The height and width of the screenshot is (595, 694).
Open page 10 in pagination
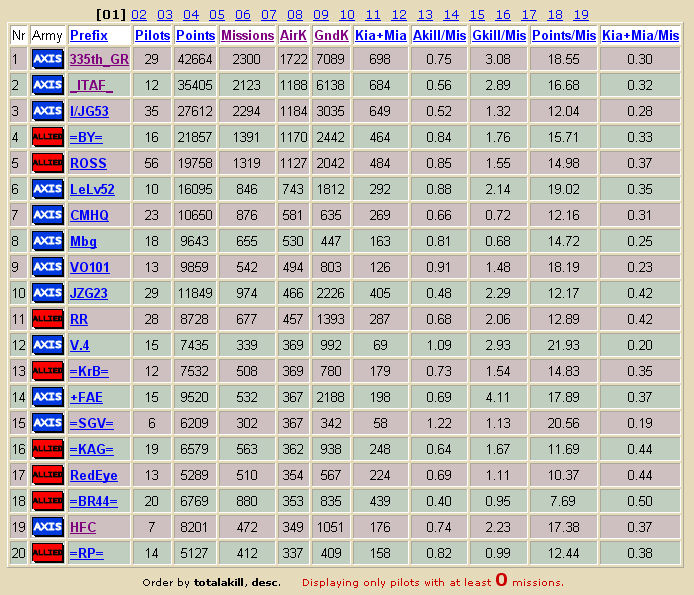pos(347,15)
